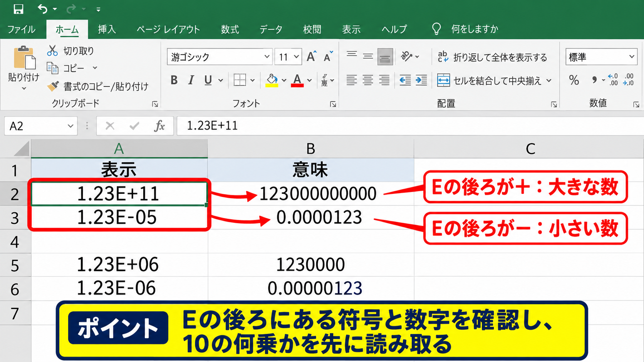644x362 pixels.
Task: Open the Merge and Center dropdown arrow
Action: coord(549,80)
